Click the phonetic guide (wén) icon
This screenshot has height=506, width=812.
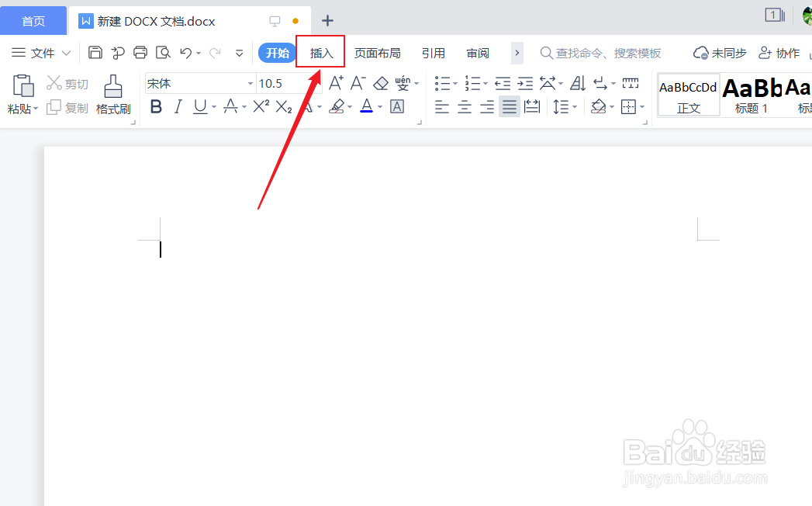point(403,83)
